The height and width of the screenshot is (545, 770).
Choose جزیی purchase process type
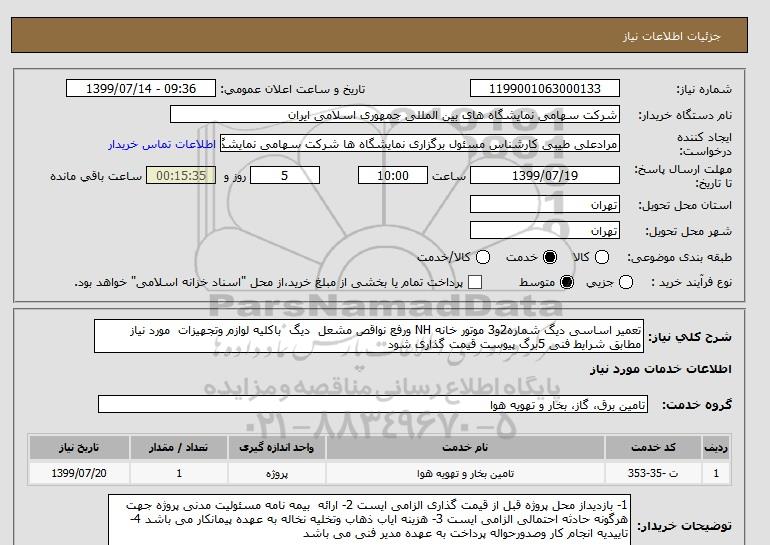click(x=626, y=282)
